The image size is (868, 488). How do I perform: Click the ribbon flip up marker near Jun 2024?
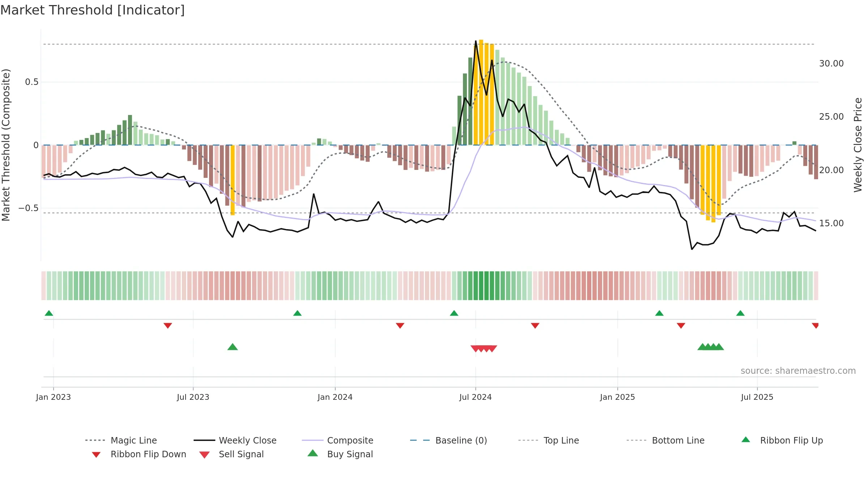(x=454, y=313)
